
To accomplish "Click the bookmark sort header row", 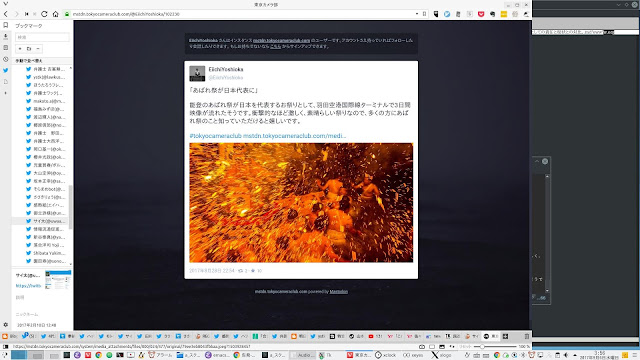I will pos(42,60).
